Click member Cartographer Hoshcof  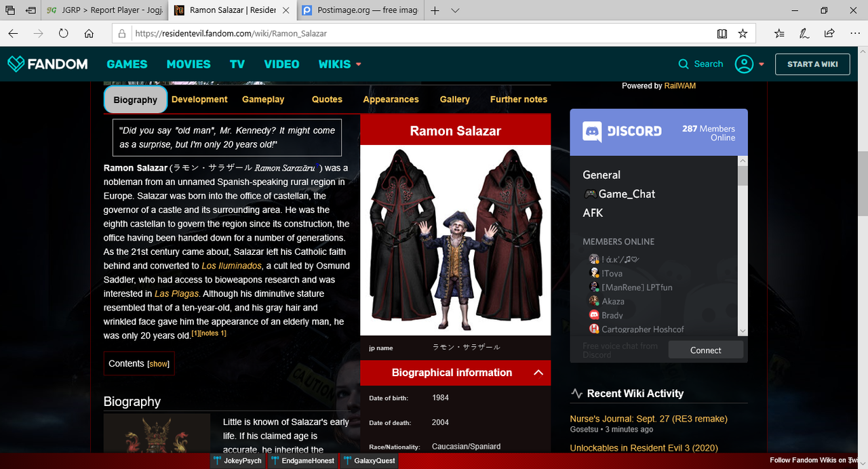pyautogui.click(x=636, y=329)
